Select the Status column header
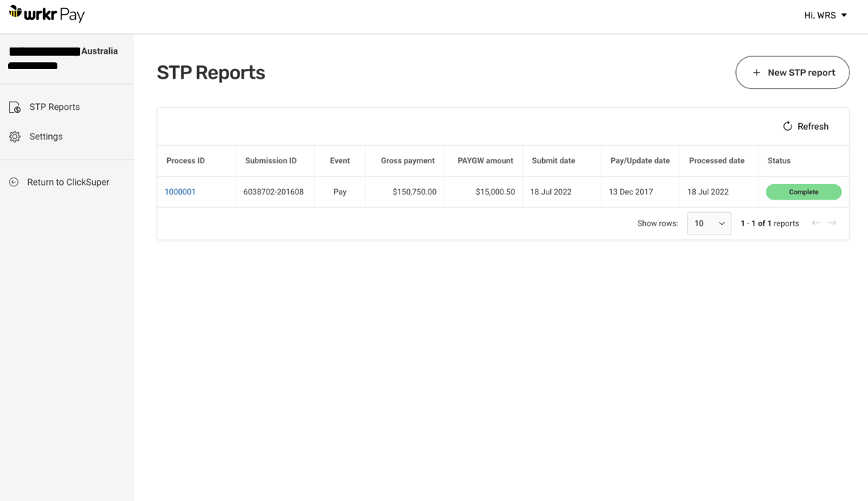This screenshot has width=868, height=501. click(x=778, y=160)
